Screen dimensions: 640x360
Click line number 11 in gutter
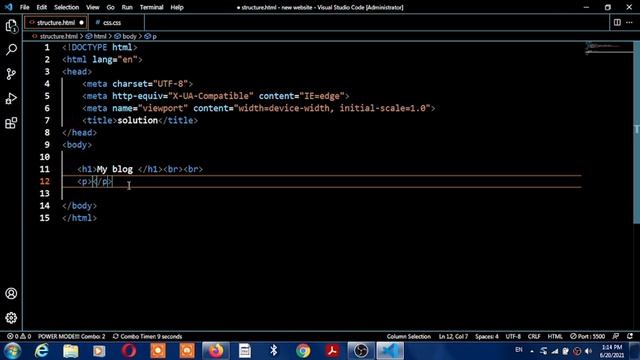coord(44,169)
